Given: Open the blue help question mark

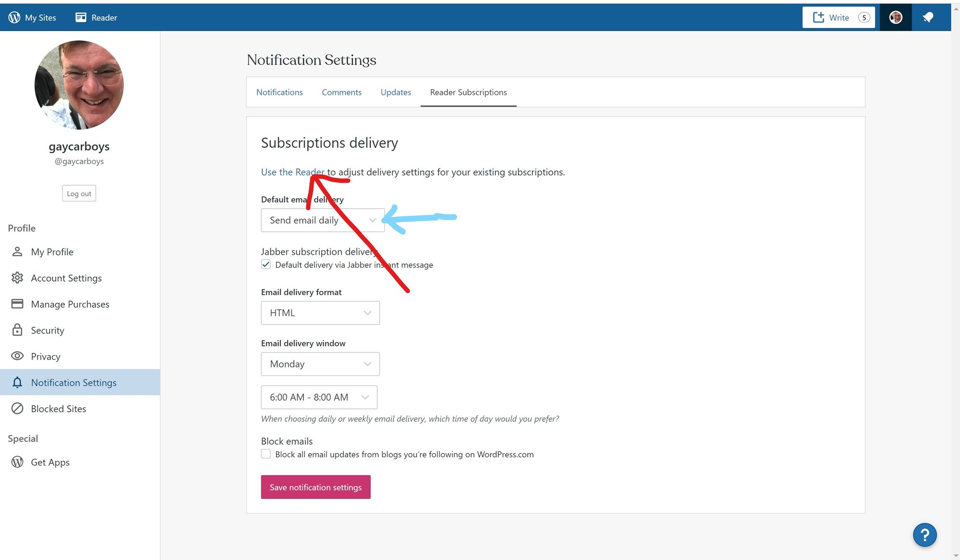Looking at the screenshot, I should click(924, 535).
